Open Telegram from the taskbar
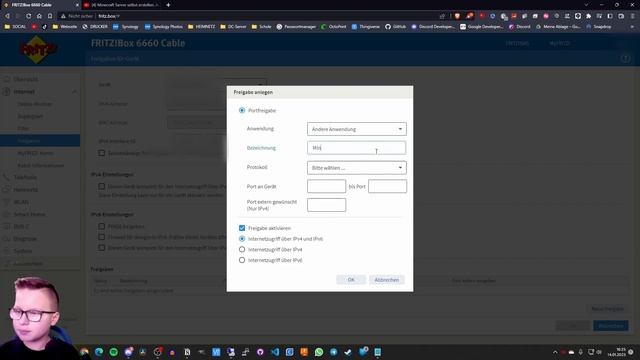 [x=333, y=352]
